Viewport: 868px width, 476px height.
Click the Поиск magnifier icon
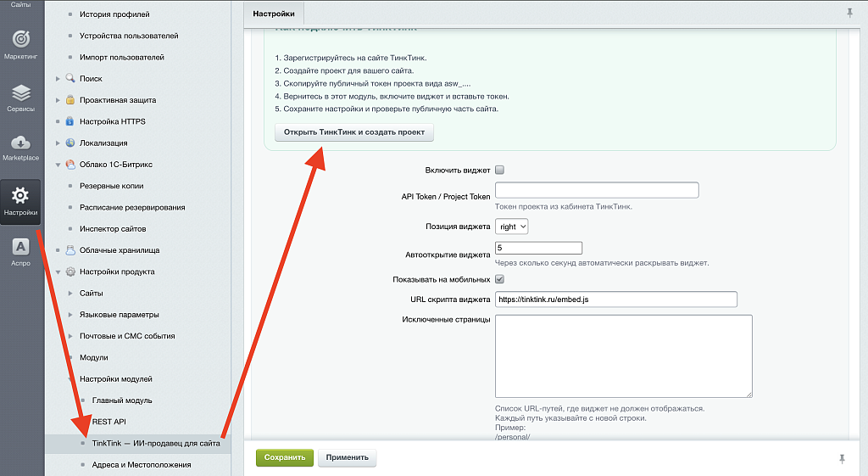pyautogui.click(x=70, y=78)
